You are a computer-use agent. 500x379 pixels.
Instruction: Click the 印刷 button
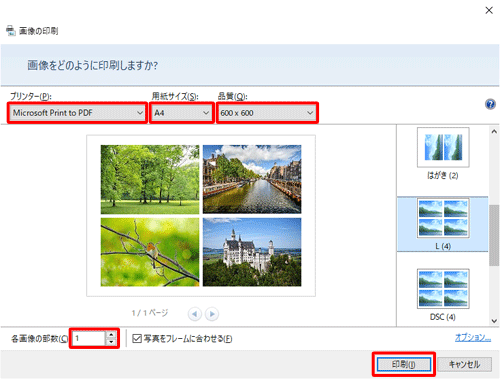[403, 364]
